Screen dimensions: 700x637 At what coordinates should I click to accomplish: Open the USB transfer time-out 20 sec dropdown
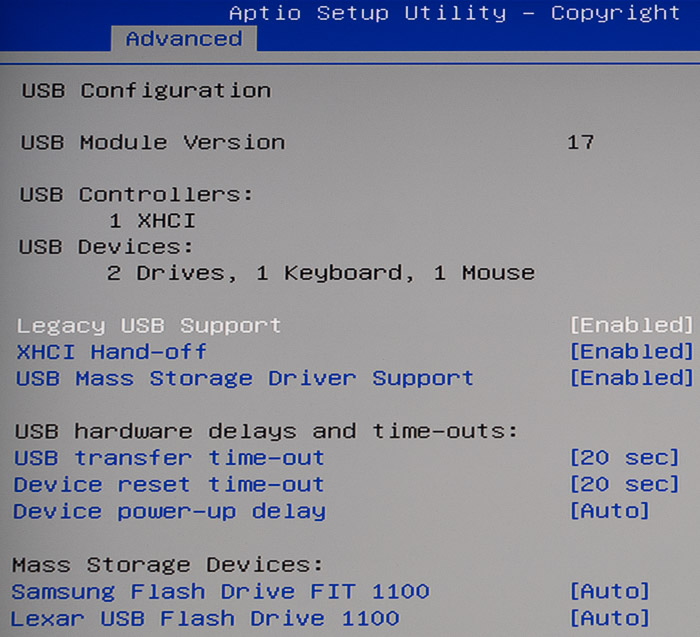pyautogui.click(x=625, y=458)
